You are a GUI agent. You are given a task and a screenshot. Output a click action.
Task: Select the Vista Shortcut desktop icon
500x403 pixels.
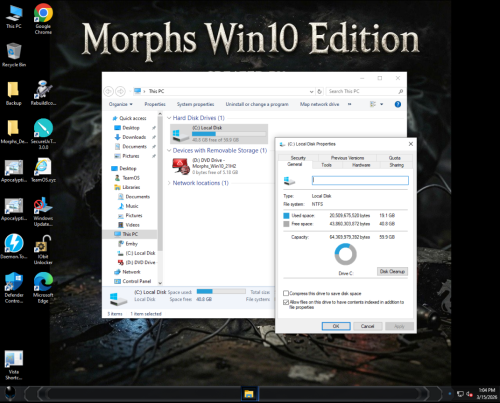(14, 365)
